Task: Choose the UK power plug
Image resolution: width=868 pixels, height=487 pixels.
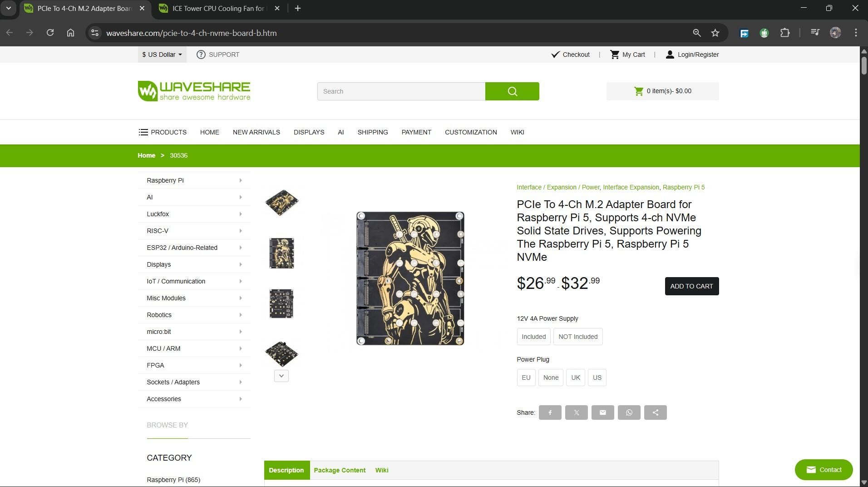Action: point(576,378)
